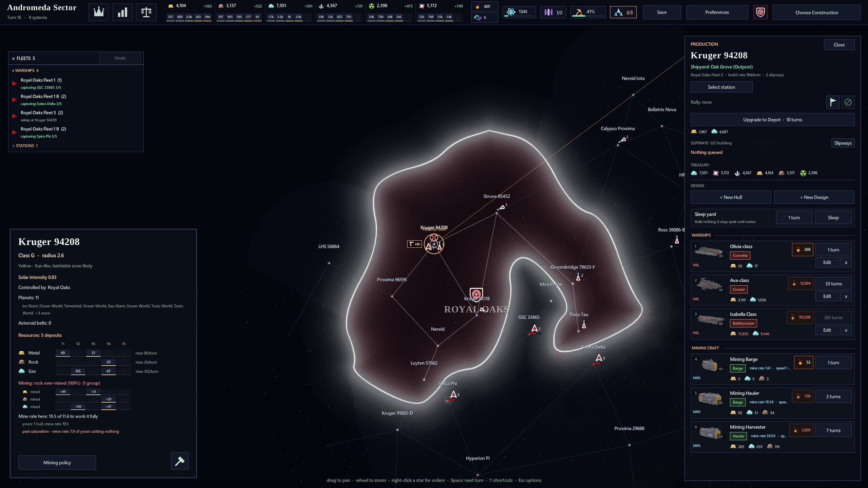Click the Struve 85452 star label
Screen dimensions: 868x488
497,196
